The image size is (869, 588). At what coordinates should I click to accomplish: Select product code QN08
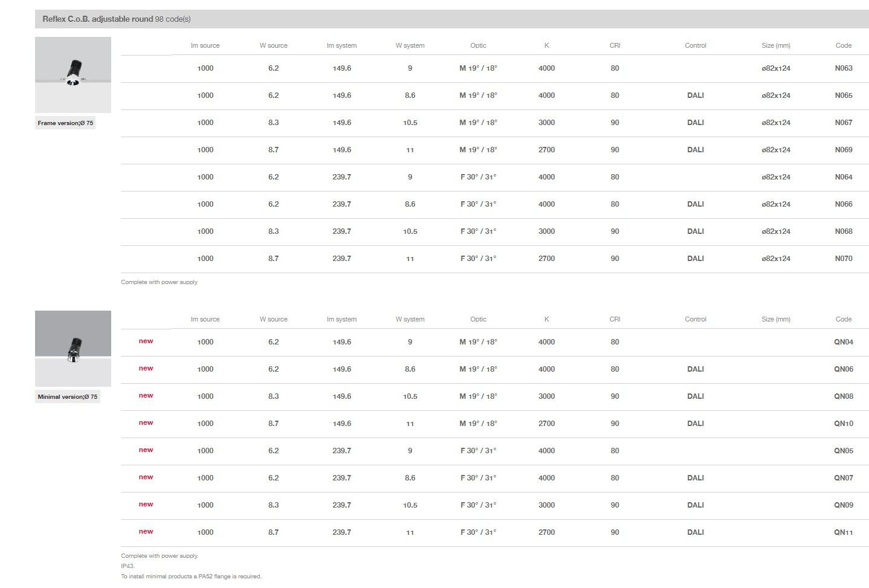click(x=843, y=396)
